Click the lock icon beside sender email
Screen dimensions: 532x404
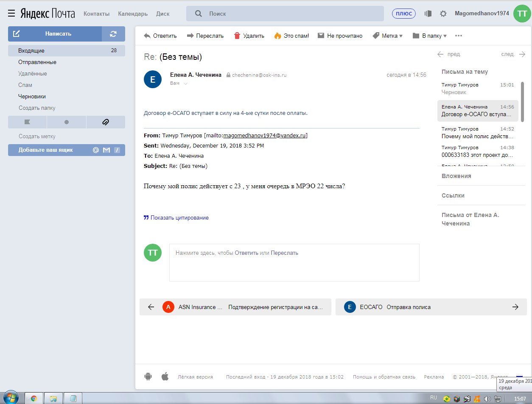point(228,75)
